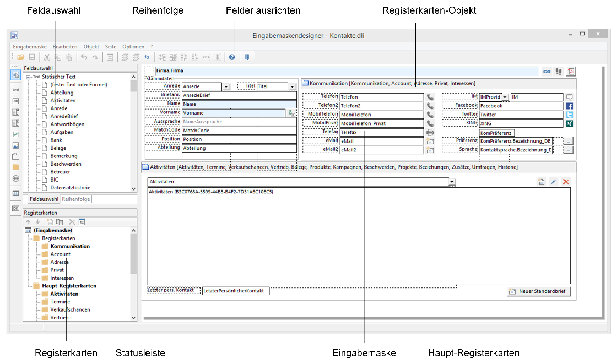Click the PDF icon next to Firma field
611x364 pixels.
pyautogui.click(x=571, y=71)
